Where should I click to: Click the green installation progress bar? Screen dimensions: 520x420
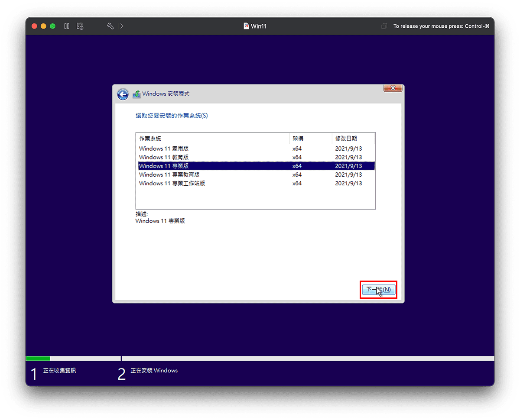(38, 359)
